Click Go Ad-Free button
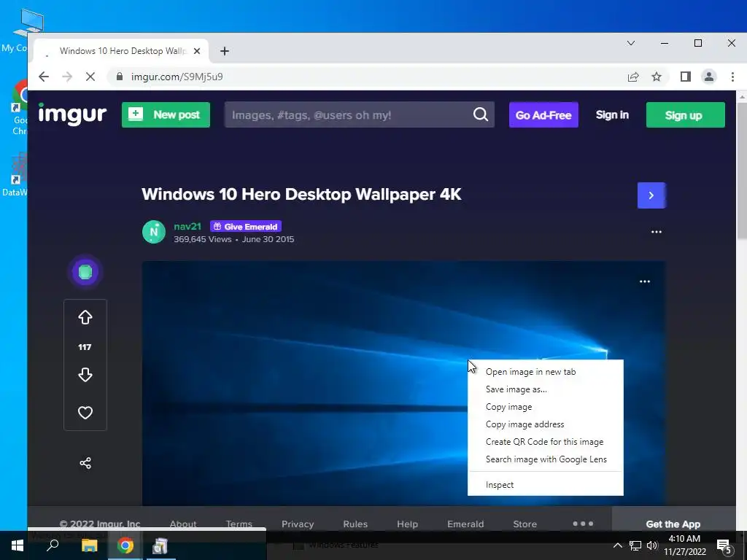The image size is (747, 560). [x=543, y=114]
